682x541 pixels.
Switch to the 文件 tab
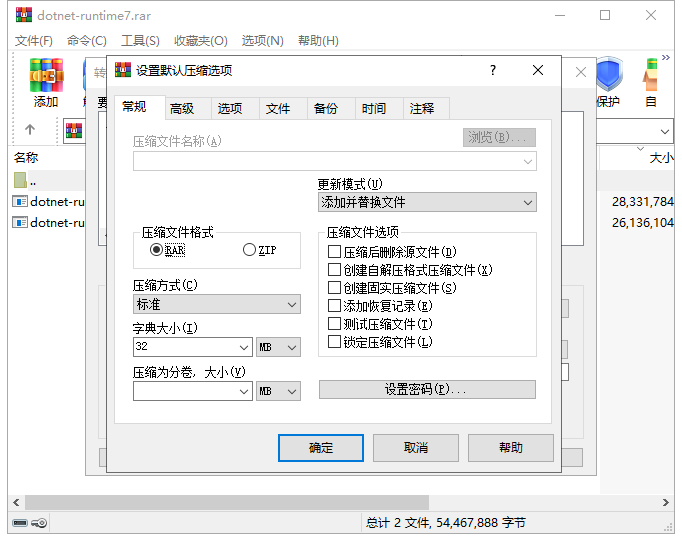277,108
